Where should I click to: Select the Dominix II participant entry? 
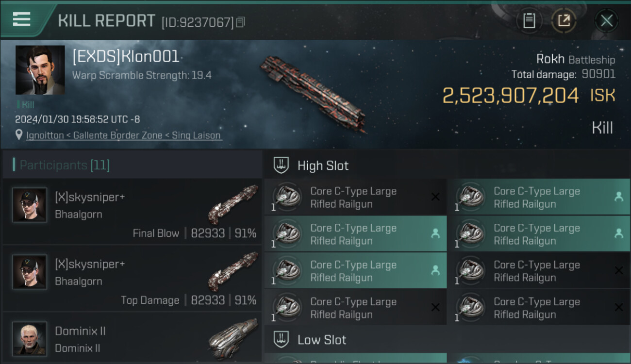[132, 338]
